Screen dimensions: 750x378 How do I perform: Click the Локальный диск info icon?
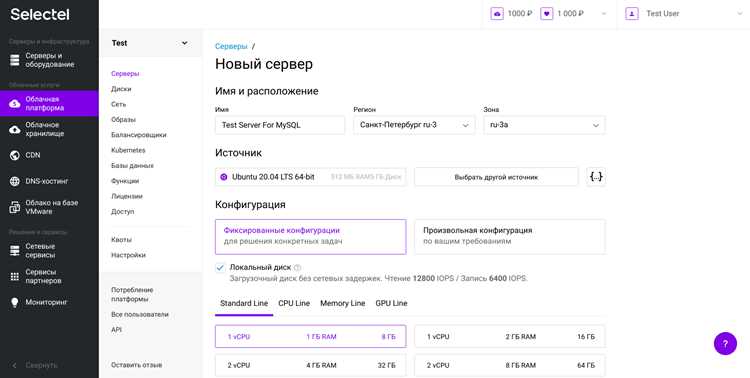[x=297, y=267]
